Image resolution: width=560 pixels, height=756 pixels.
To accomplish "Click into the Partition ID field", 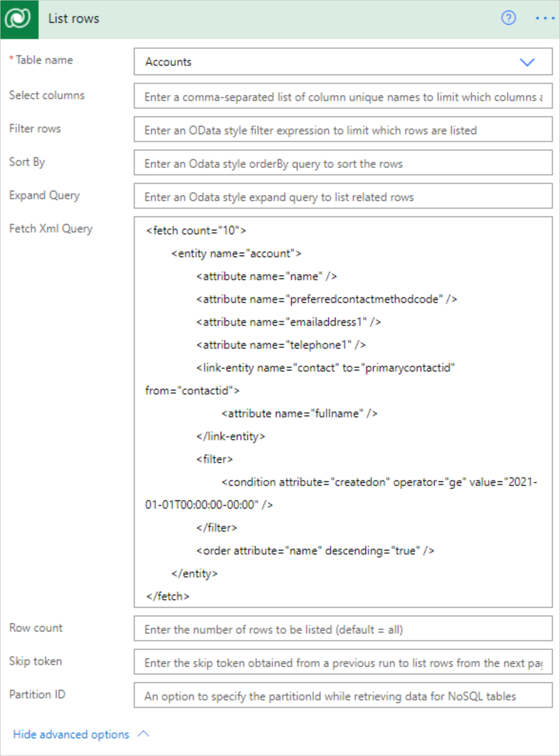I will pos(342,696).
